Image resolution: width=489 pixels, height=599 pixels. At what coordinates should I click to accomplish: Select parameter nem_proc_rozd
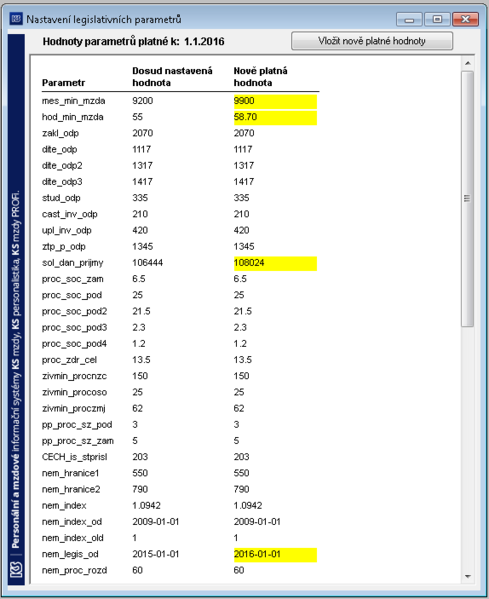coord(74,570)
